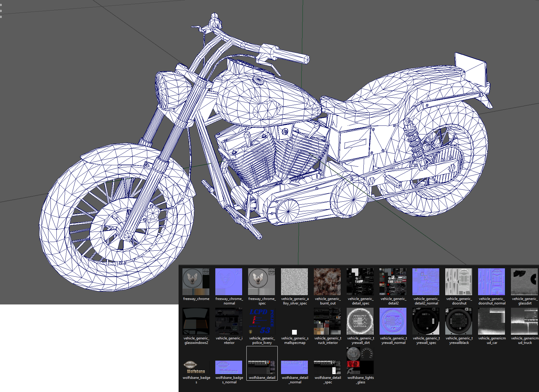The width and height of the screenshot is (539, 392).
Task: Select the wolfsbane_detail_normal texture thumbnail
Action: click(x=294, y=367)
